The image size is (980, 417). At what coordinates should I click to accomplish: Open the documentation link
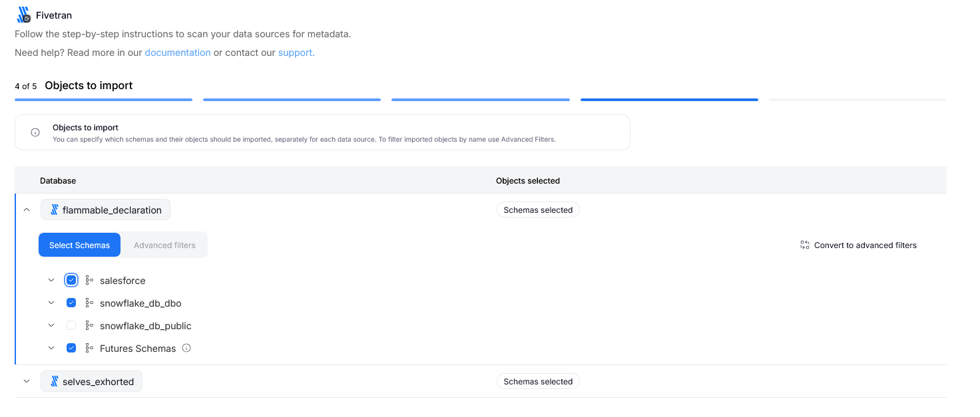pos(178,53)
